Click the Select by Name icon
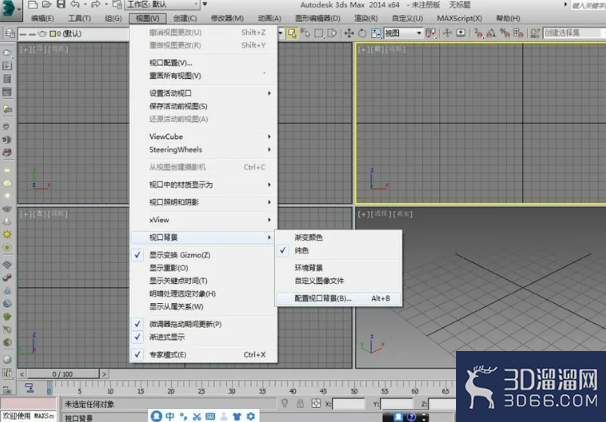 305,33
